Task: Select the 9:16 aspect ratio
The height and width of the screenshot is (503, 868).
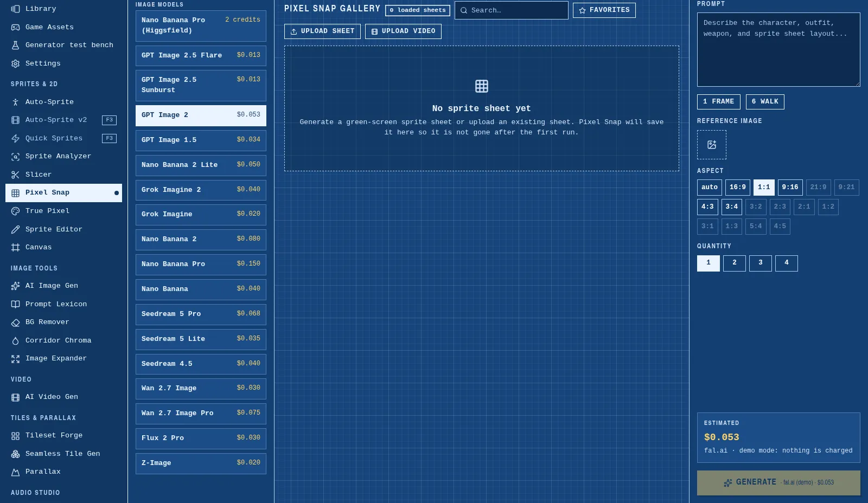Action: pyautogui.click(x=790, y=188)
